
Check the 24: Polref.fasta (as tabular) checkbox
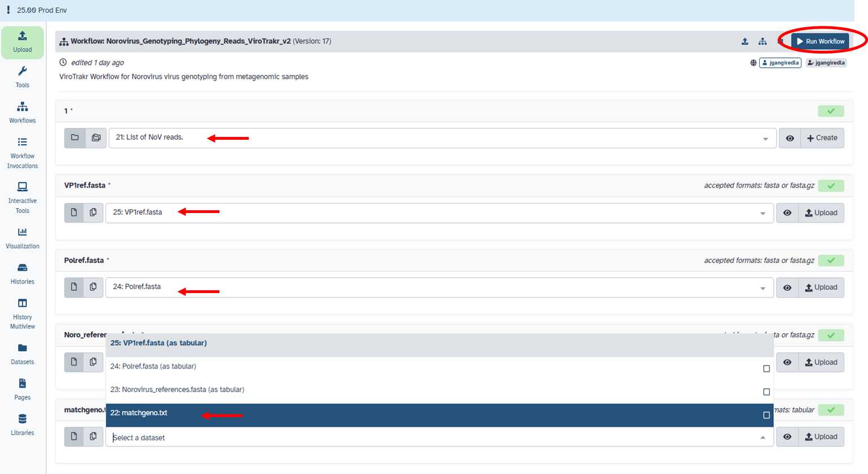coord(766,369)
